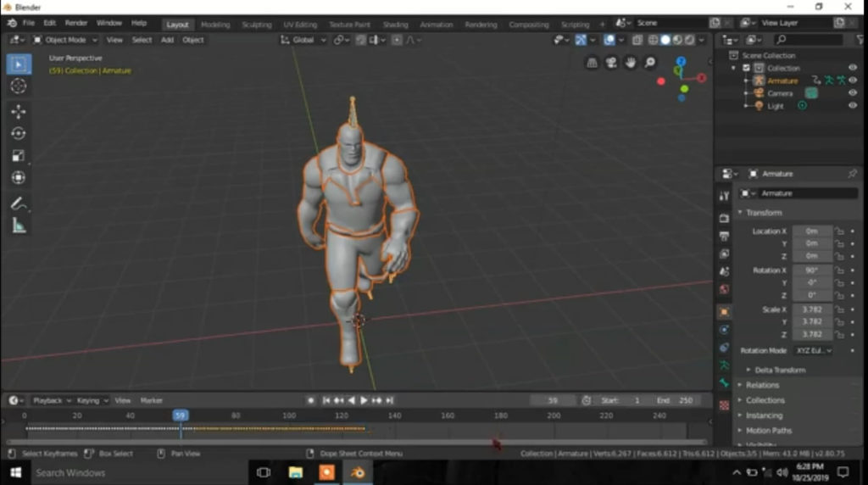
Task: Open the Object properties tab
Action: point(724,312)
